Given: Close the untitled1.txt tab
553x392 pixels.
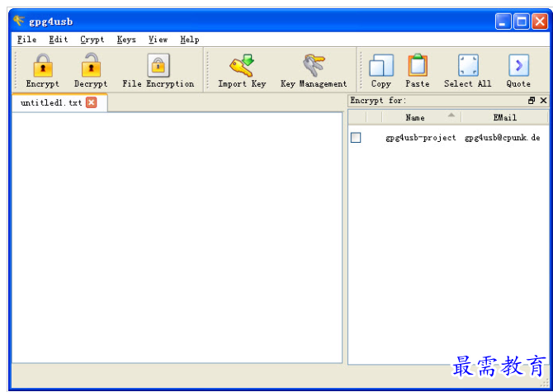Looking at the screenshot, I should pos(92,102).
